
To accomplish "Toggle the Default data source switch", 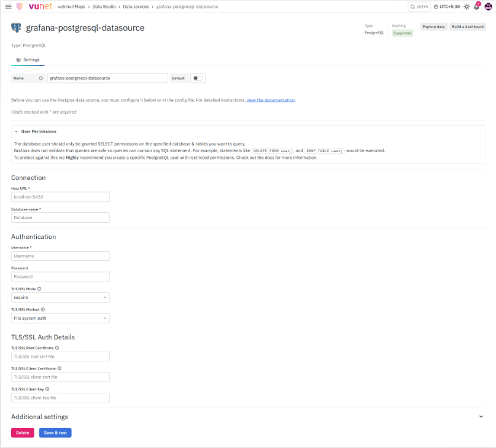I will tap(198, 78).
